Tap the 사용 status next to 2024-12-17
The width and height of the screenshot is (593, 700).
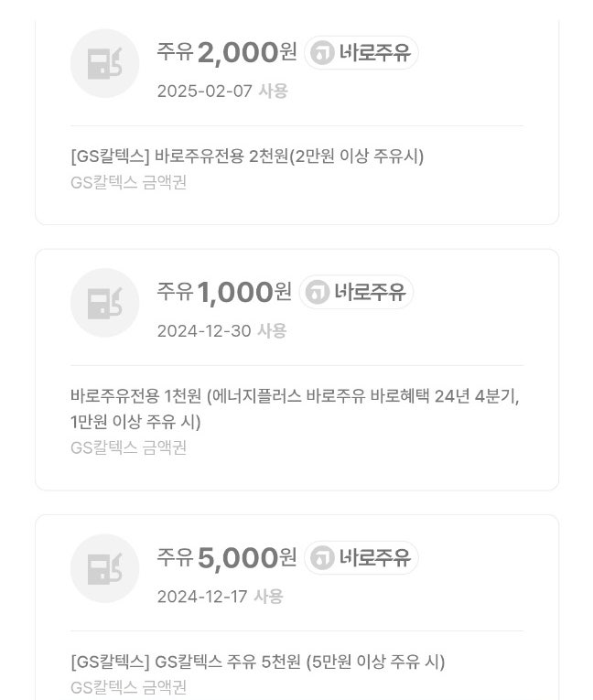tap(268, 597)
